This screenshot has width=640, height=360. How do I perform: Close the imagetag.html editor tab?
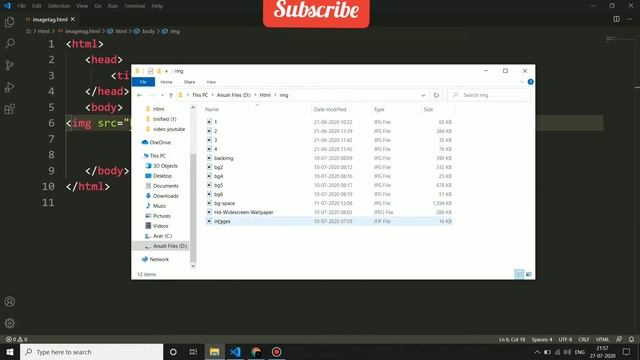(73, 19)
